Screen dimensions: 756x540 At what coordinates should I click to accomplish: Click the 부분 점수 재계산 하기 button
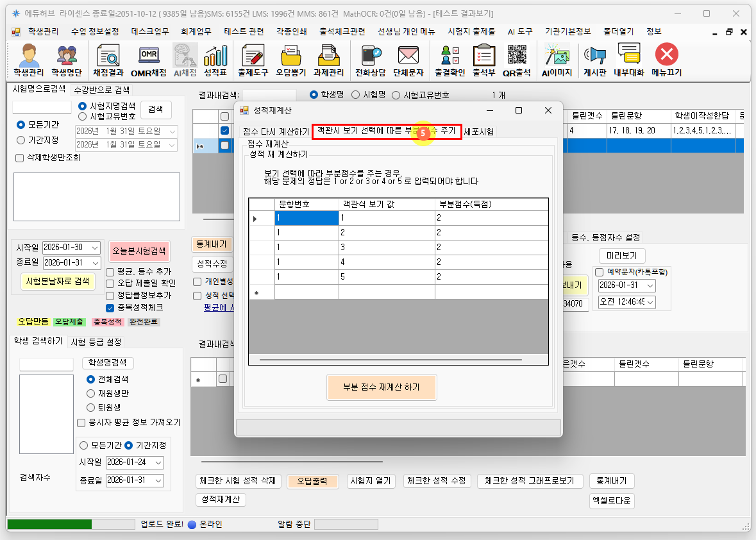[x=382, y=387]
